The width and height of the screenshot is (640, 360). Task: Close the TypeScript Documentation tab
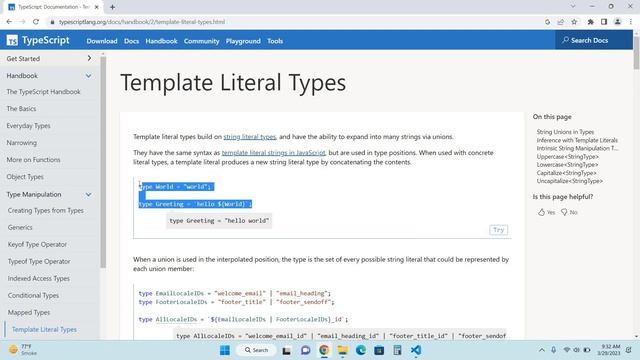[97, 7]
